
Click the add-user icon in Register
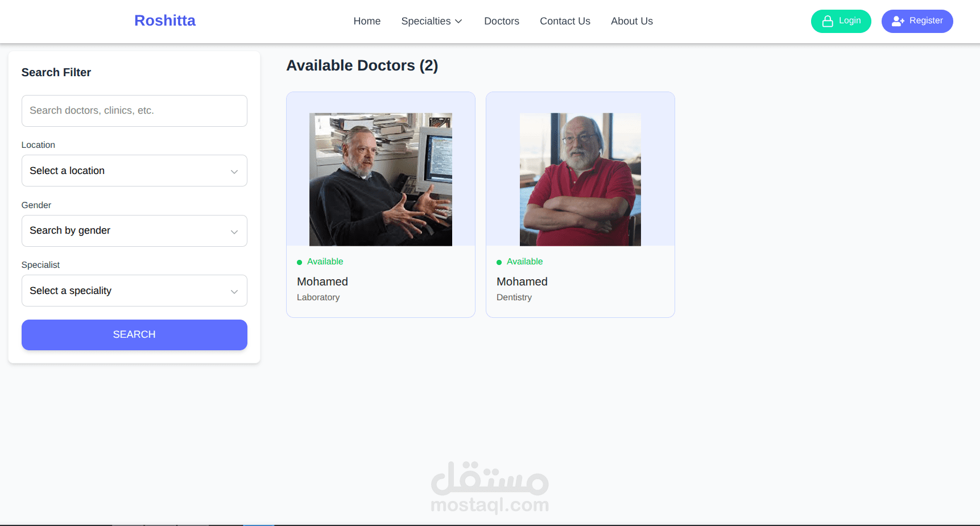[x=898, y=21]
